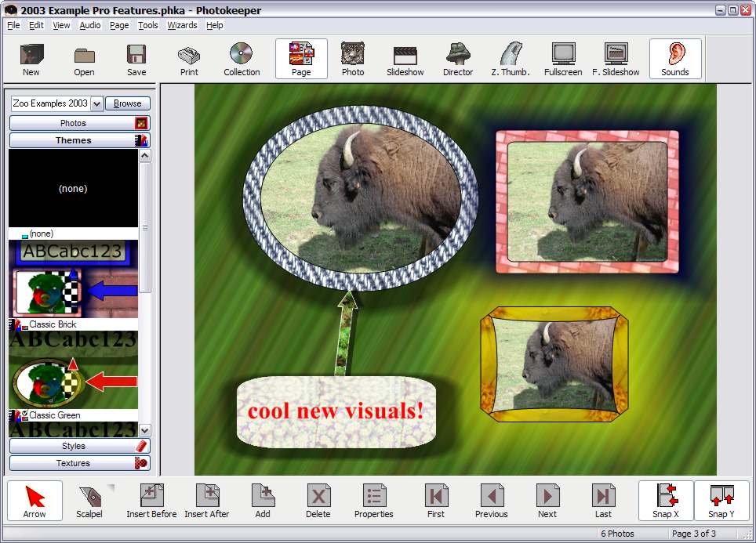Click Insert After page icon
The height and width of the screenshot is (543, 756).
coord(207,501)
